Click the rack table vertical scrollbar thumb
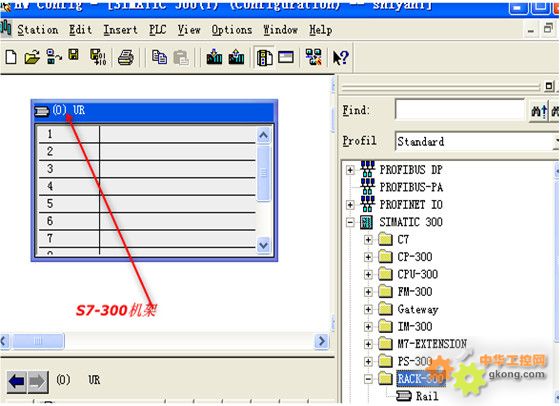This screenshot has height=406, width=560. click(264, 173)
